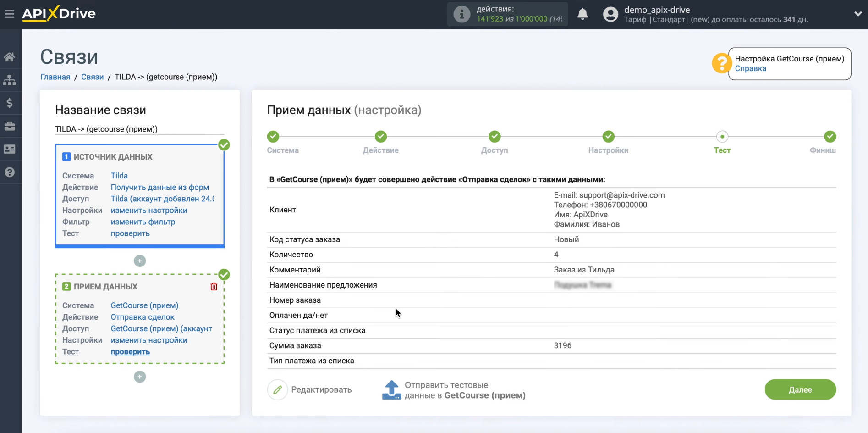Click the Далее button
Viewport: 868px width, 433px height.
coord(800,389)
